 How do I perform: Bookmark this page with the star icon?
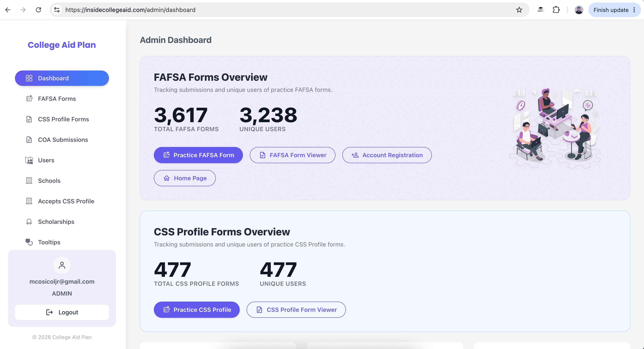519,10
